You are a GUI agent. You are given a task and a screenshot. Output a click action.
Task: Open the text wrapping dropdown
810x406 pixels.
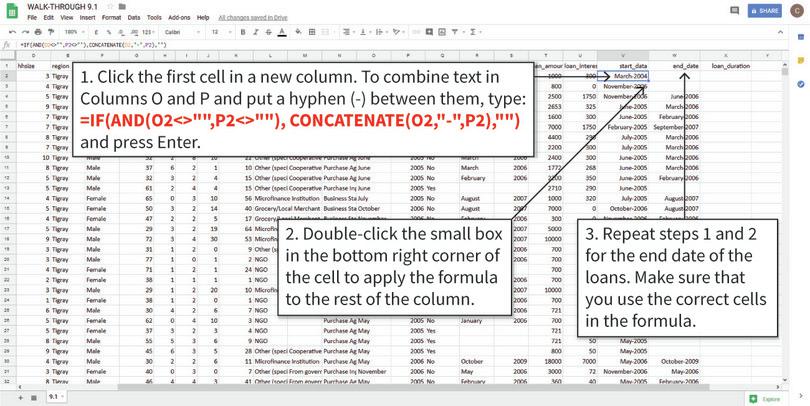pyautogui.click(x=380, y=32)
